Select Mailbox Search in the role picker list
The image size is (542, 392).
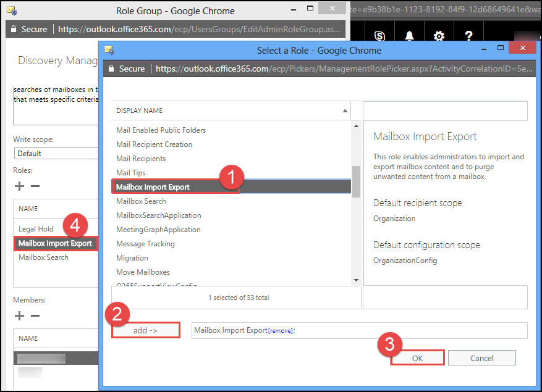pos(231,201)
